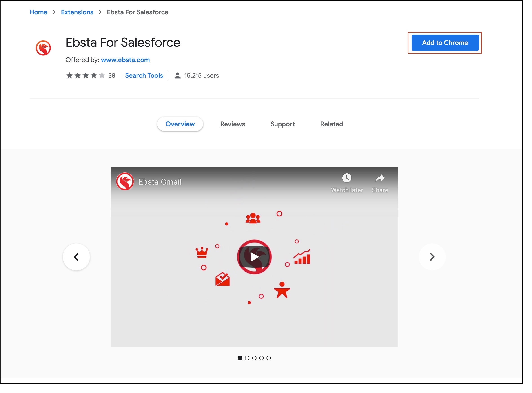Click the Ebsta channel avatar in video

[125, 181]
